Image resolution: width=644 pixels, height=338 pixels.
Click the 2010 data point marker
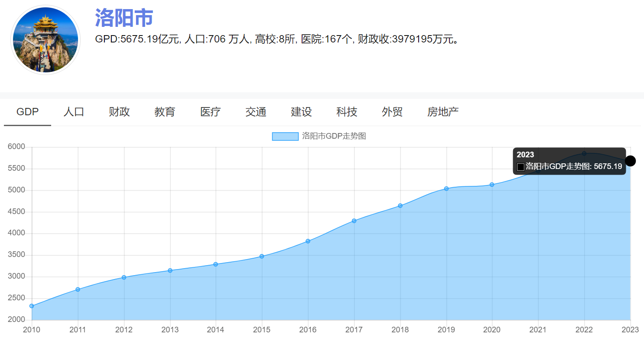32,306
